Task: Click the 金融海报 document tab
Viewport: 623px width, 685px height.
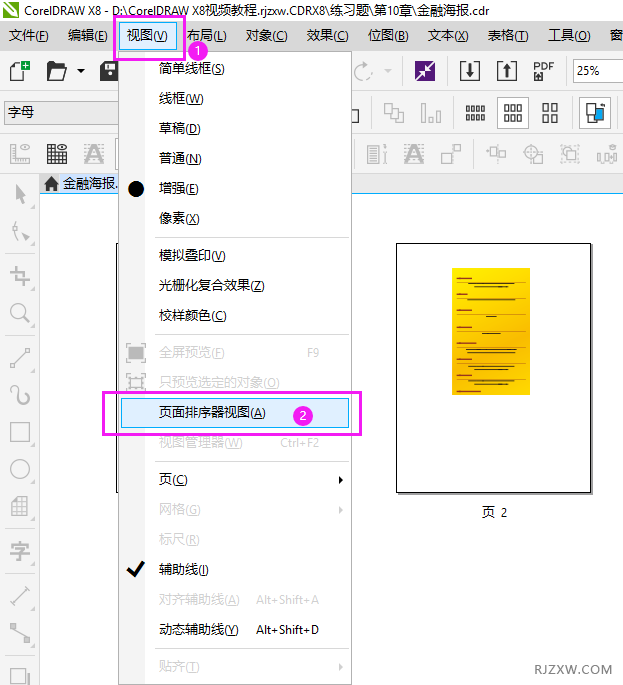Action: tap(90, 183)
